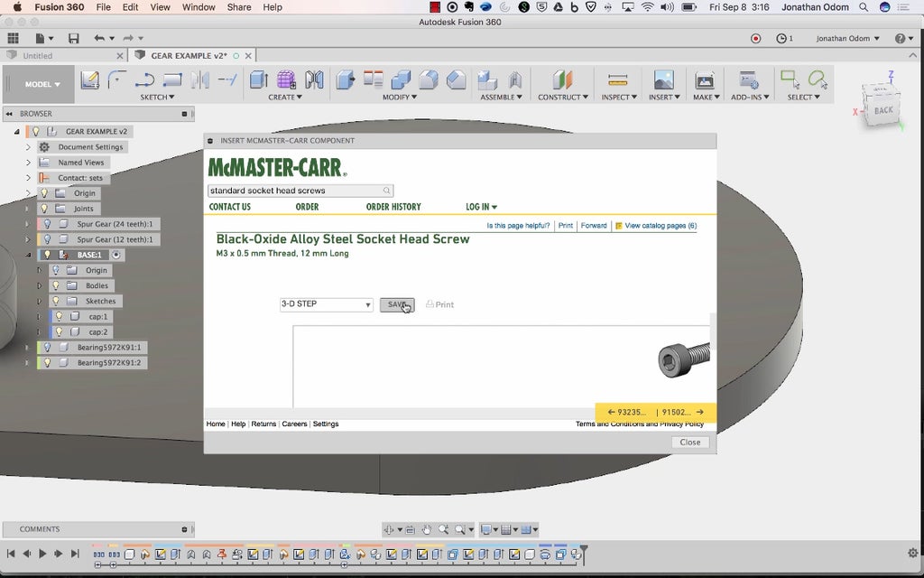Open the 3-D STEP format dropdown

(x=326, y=304)
